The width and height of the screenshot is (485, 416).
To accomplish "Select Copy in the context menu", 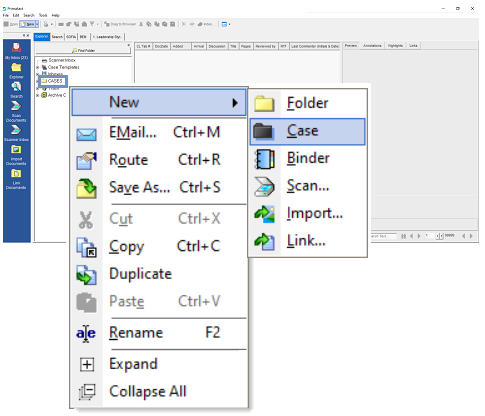I will click(159, 247).
